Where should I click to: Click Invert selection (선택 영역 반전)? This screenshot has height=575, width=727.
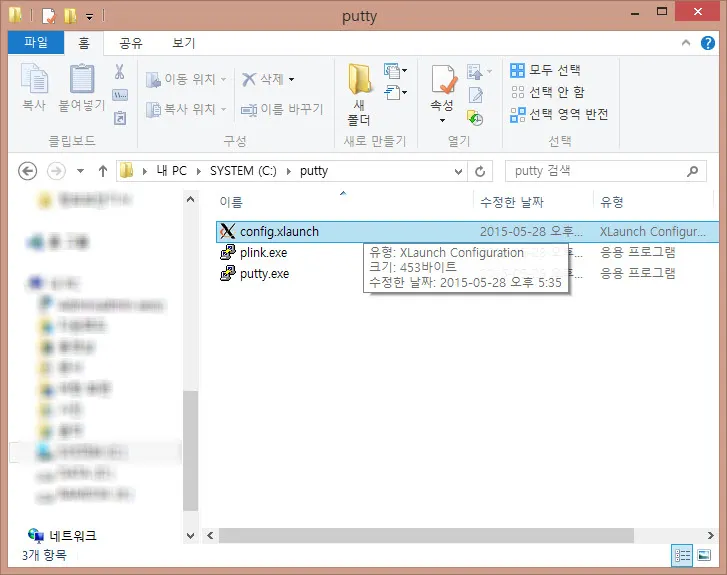pyautogui.click(x=559, y=114)
